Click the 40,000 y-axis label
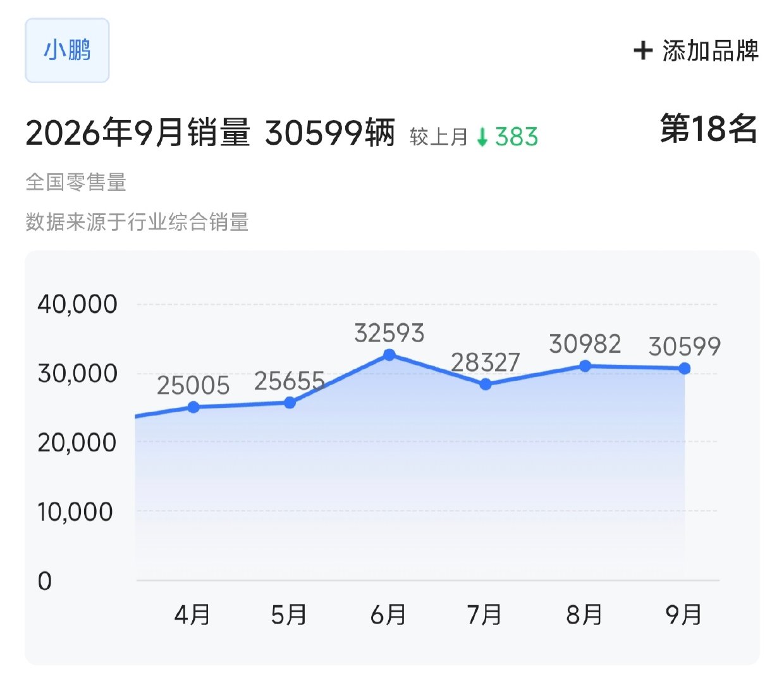 pos(77,304)
